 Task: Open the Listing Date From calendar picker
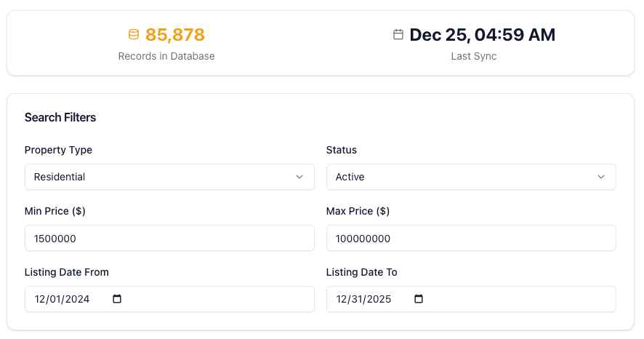pos(117,299)
